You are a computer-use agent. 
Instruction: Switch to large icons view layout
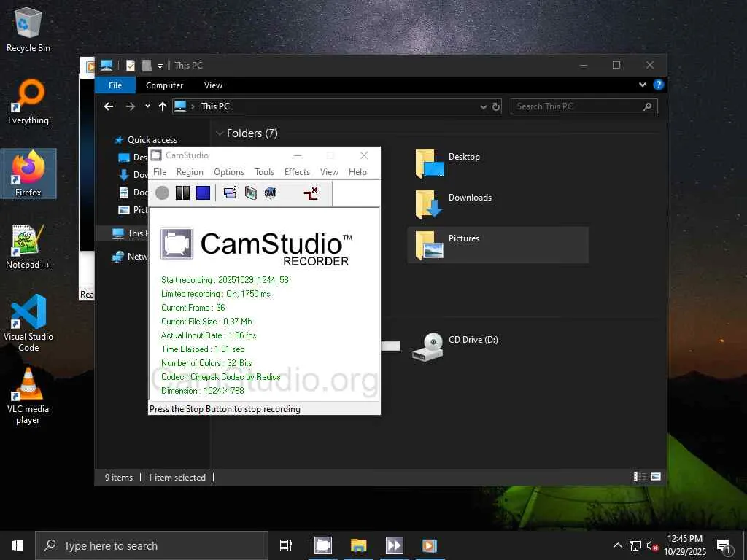pos(656,477)
